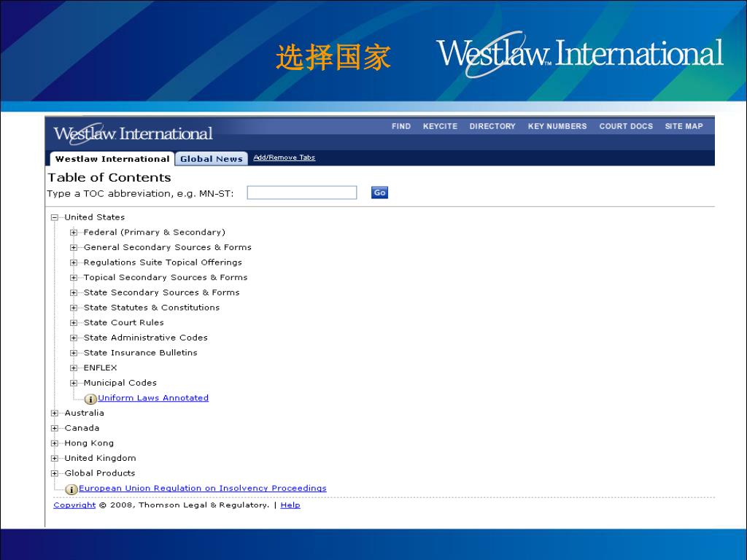The height and width of the screenshot is (560, 747).
Task: Select Federal (Primary & Secondary) label
Action: coord(155,233)
